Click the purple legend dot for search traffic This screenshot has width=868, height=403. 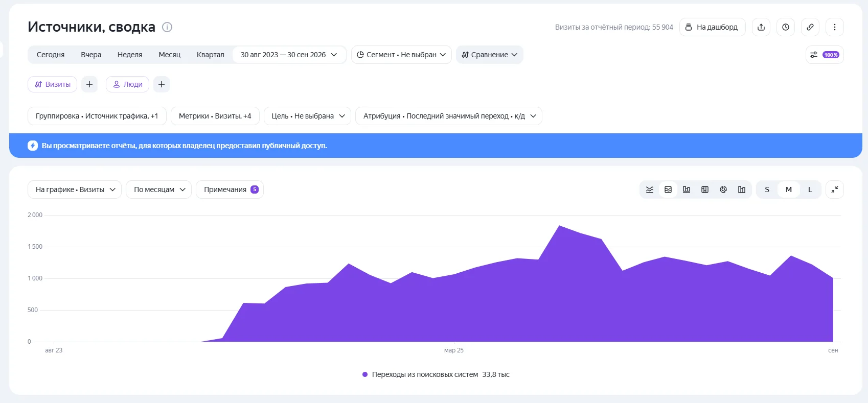(365, 374)
